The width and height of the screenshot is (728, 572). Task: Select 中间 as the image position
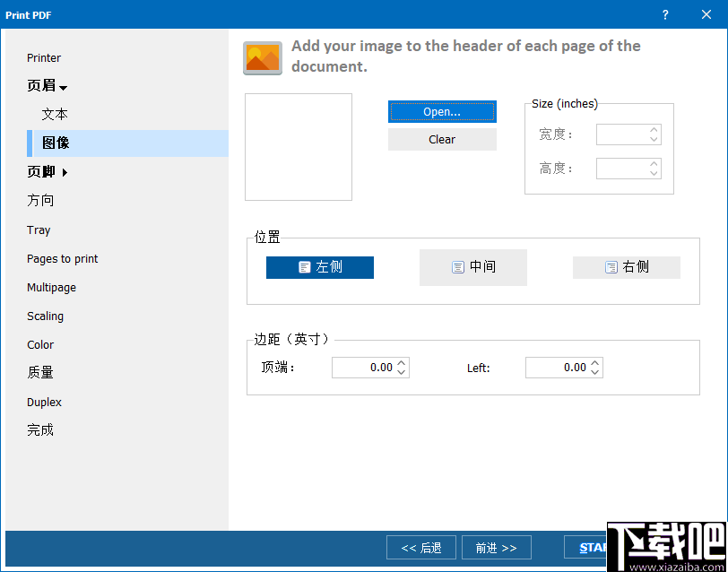[x=472, y=267]
